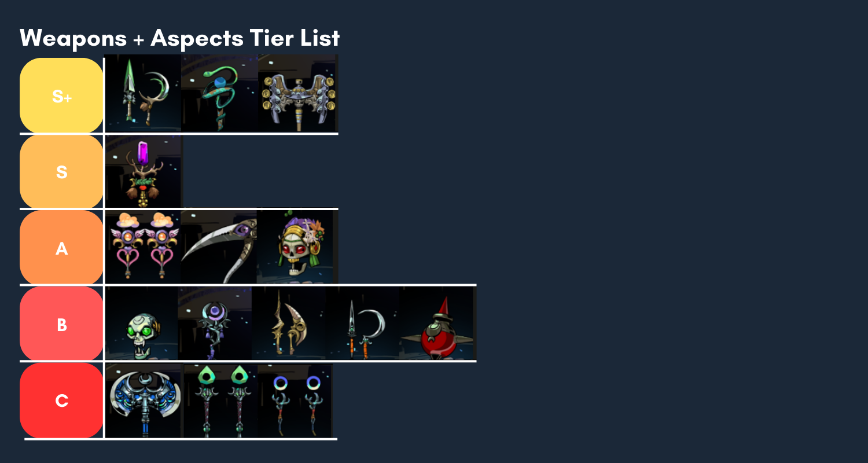Click the blue moonstone axe in C tier
This screenshot has width=868, height=463.
pyautogui.click(x=144, y=400)
